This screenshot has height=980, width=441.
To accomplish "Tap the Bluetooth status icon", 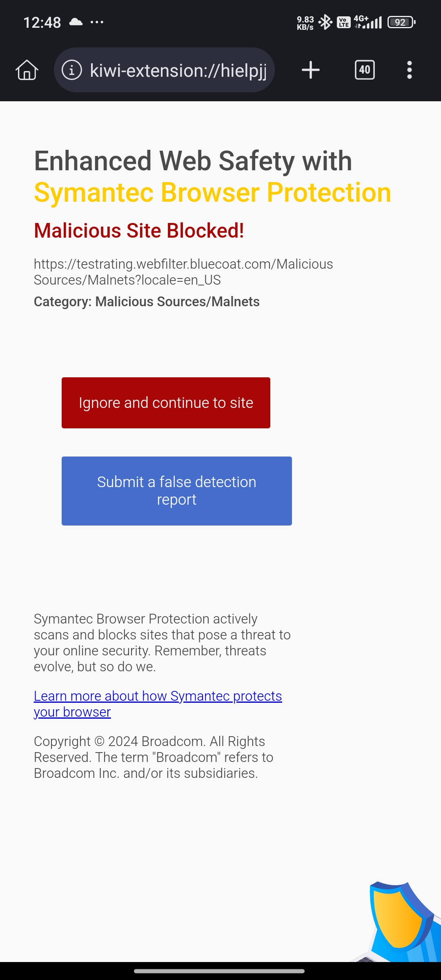I will click(325, 22).
